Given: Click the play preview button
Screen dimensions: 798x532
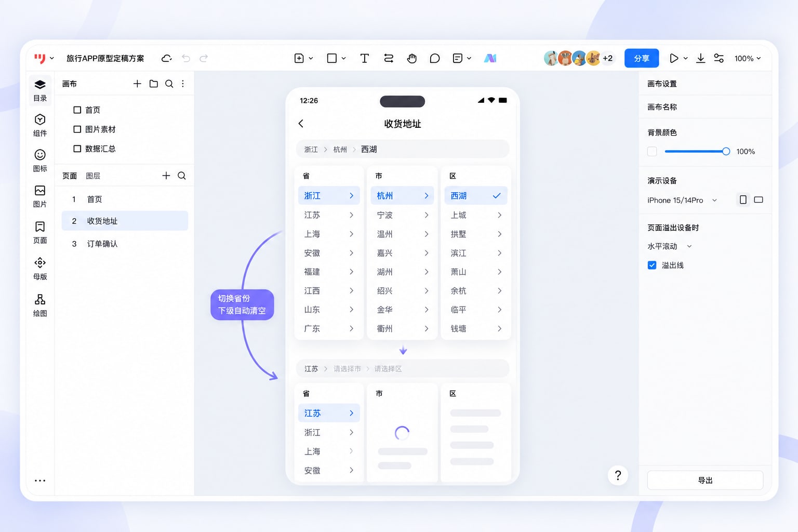Looking at the screenshot, I should point(674,58).
